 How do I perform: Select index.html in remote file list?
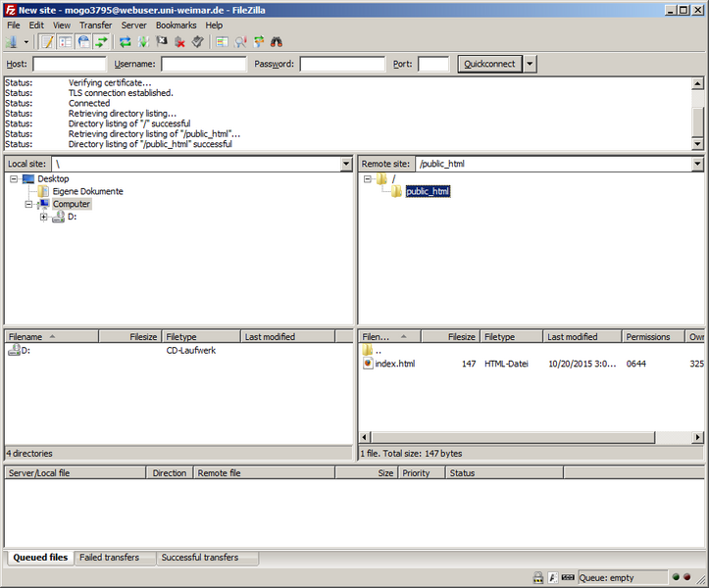[x=395, y=364]
